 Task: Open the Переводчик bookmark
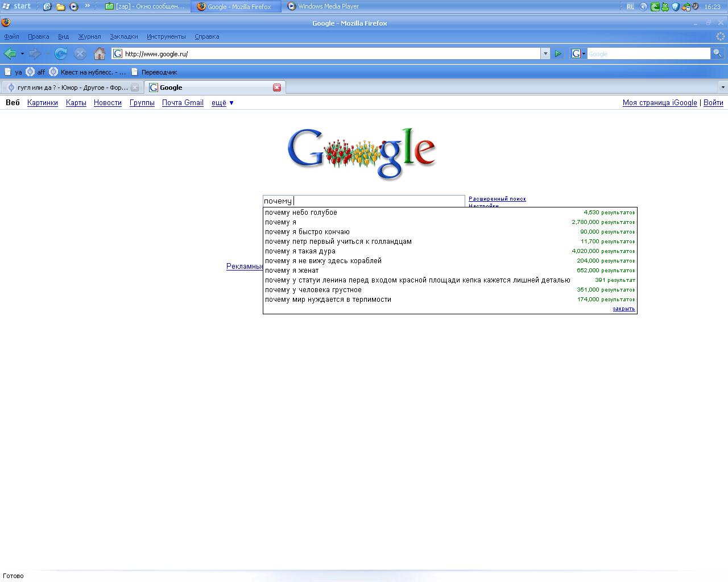tap(154, 72)
